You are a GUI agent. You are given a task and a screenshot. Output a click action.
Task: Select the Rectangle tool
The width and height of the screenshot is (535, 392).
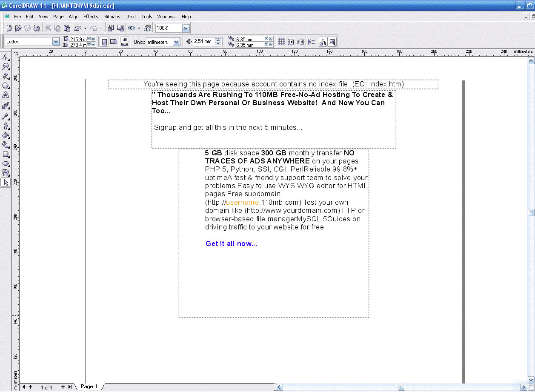coord(6,154)
